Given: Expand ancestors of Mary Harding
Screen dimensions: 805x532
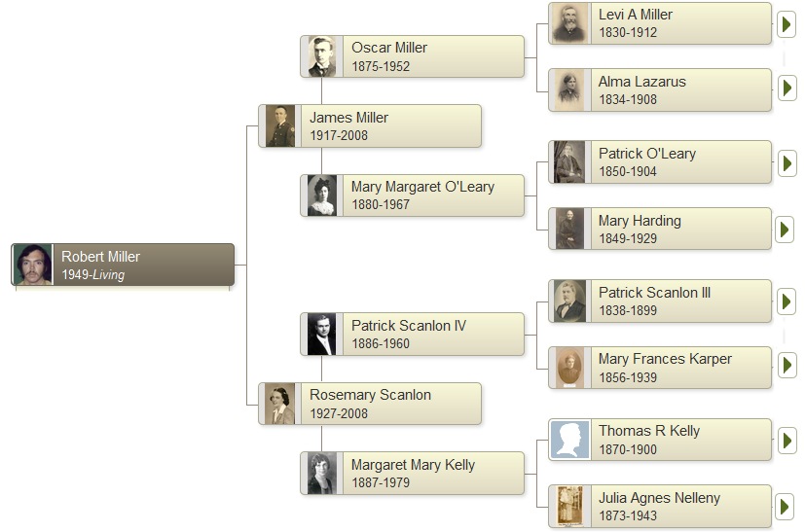Looking at the screenshot, I should click(787, 230).
